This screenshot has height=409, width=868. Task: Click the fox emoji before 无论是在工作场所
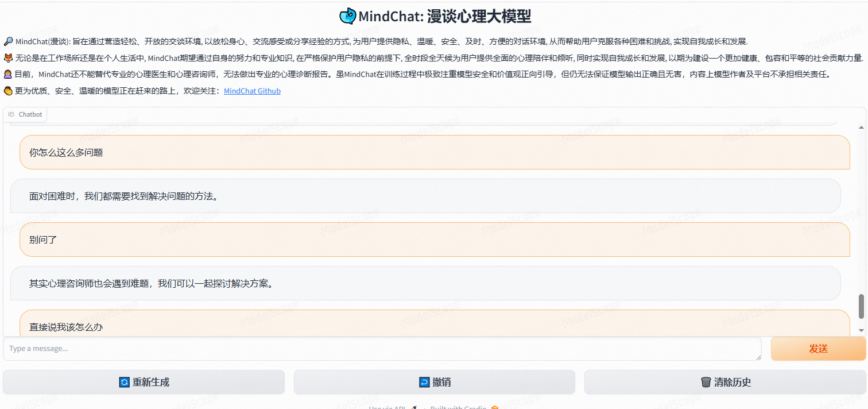tap(8, 58)
